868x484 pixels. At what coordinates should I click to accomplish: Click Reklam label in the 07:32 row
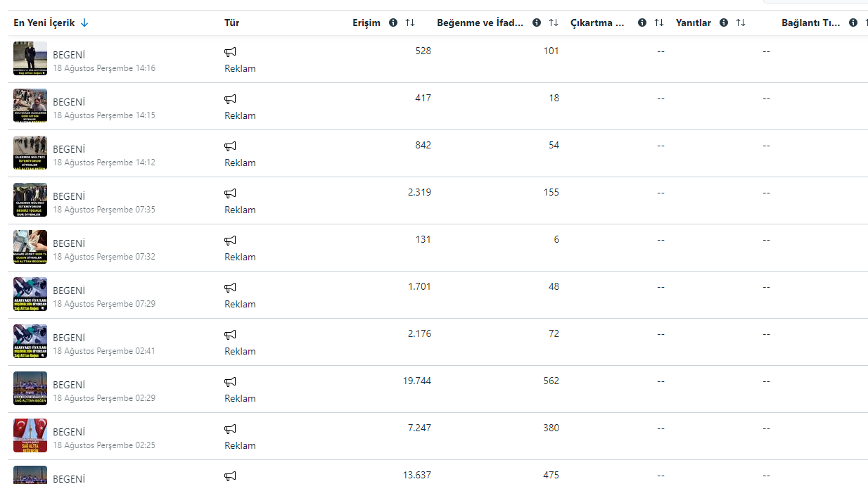click(240, 257)
